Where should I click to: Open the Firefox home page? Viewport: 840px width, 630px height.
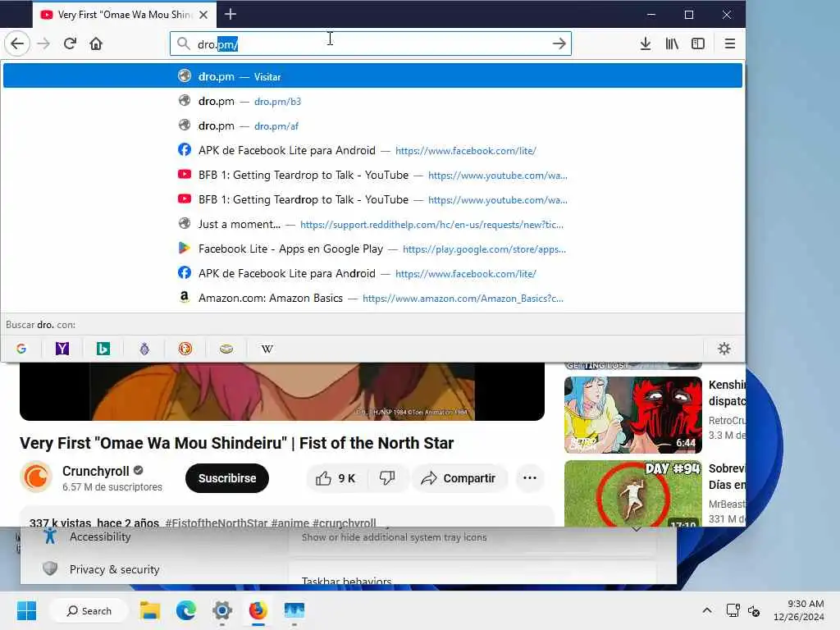click(x=96, y=43)
